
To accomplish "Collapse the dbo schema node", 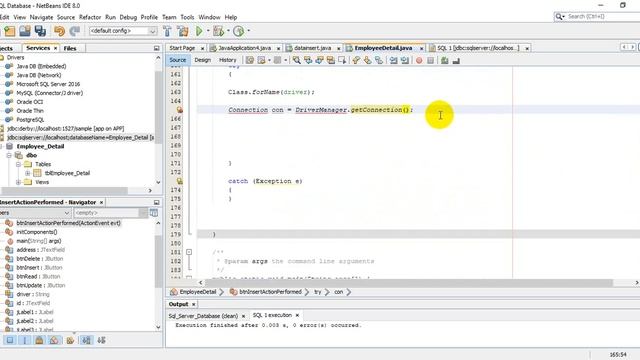I will [9, 156].
